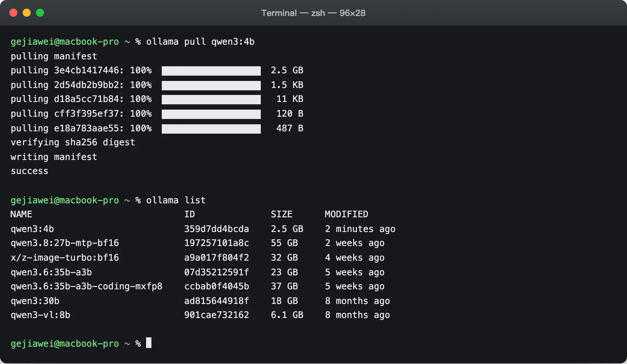627x364 pixels.
Task: Click the layer hash '2d54db2b9bb2'
Action: pyautogui.click(x=86, y=85)
